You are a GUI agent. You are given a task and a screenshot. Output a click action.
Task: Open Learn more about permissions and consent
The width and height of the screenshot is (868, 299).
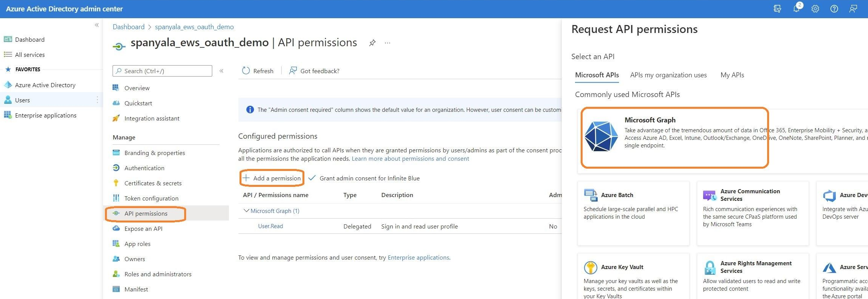click(410, 159)
